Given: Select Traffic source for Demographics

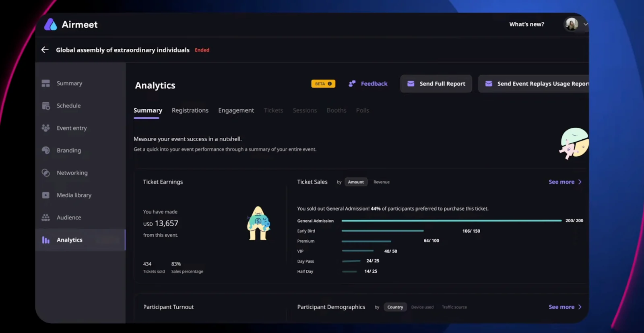Looking at the screenshot, I should [x=454, y=307].
